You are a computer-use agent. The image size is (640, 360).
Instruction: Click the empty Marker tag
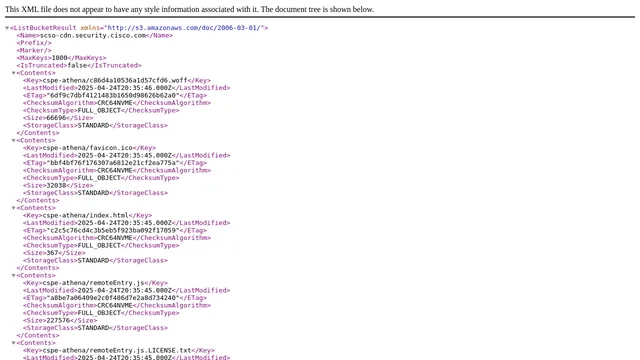click(x=34, y=51)
